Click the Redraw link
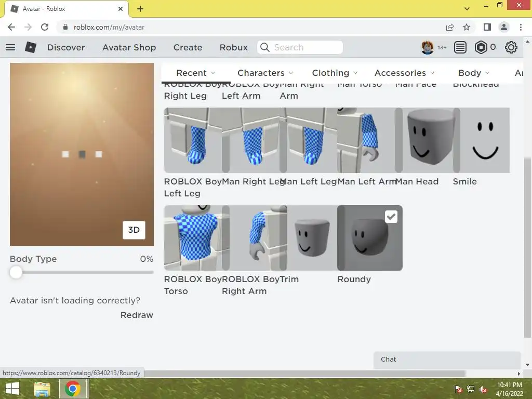532x399 pixels. (x=137, y=315)
